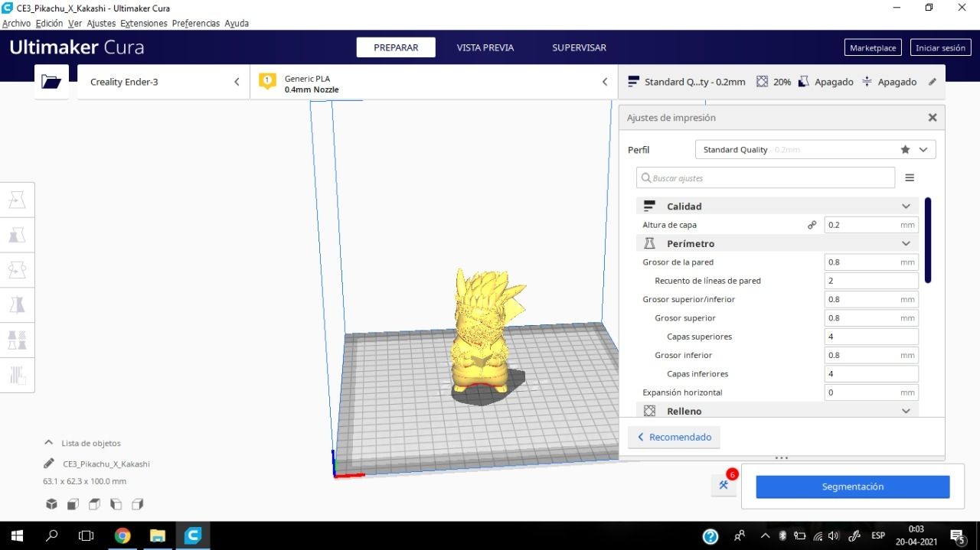The width and height of the screenshot is (980, 550).
Task: Switch to the SUPERVISAR tab
Action: tap(579, 47)
